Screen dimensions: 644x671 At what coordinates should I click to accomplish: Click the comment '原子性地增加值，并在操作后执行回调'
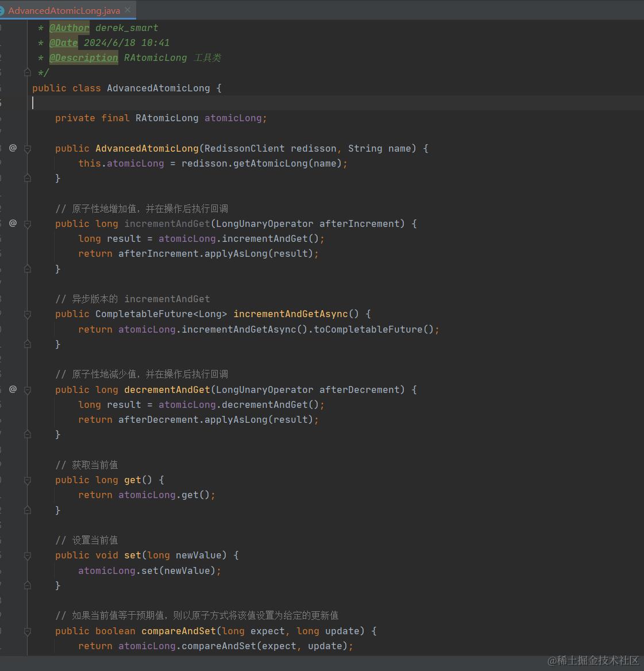pyautogui.click(x=142, y=209)
